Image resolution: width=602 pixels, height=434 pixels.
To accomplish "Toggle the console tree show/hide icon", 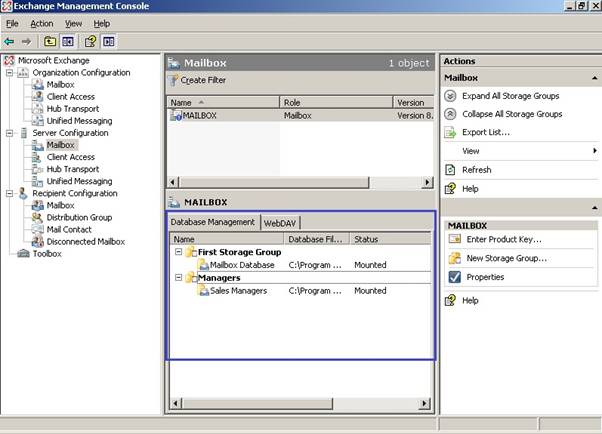I will tap(68, 41).
